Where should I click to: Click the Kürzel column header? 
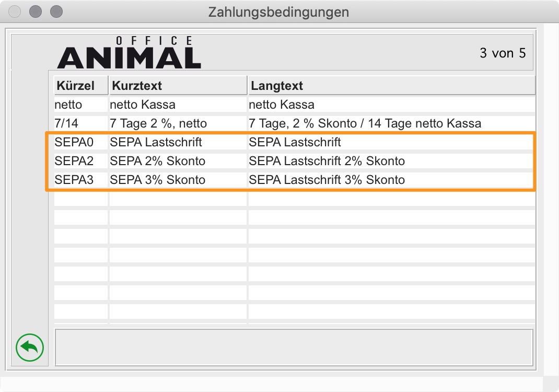pyautogui.click(x=80, y=85)
